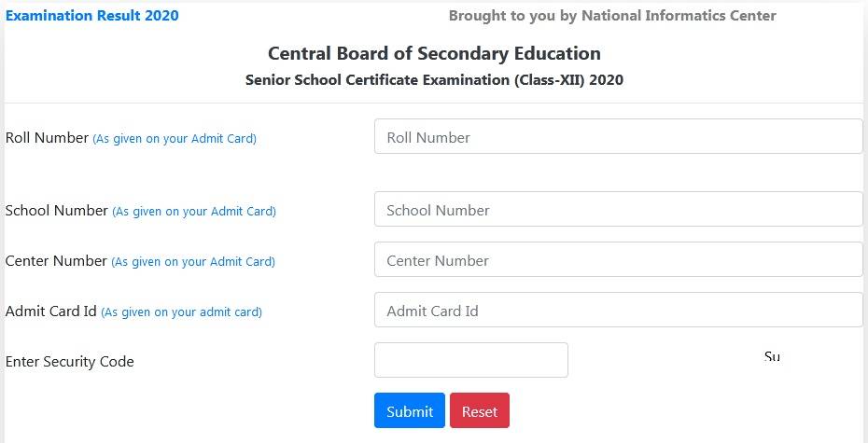Click the admit card hint beside Admit Card Id
Viewport: 868px width, 443px height.
181,312
